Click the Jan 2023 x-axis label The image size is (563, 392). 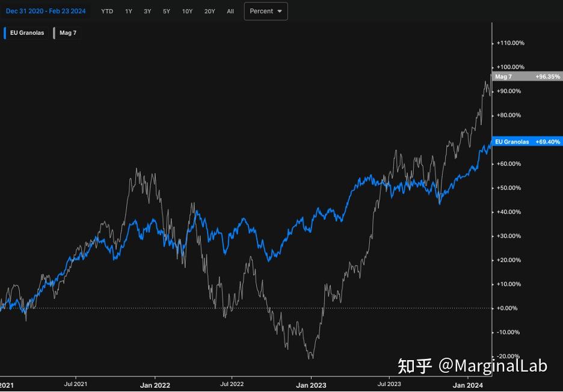tap(310, 384)
